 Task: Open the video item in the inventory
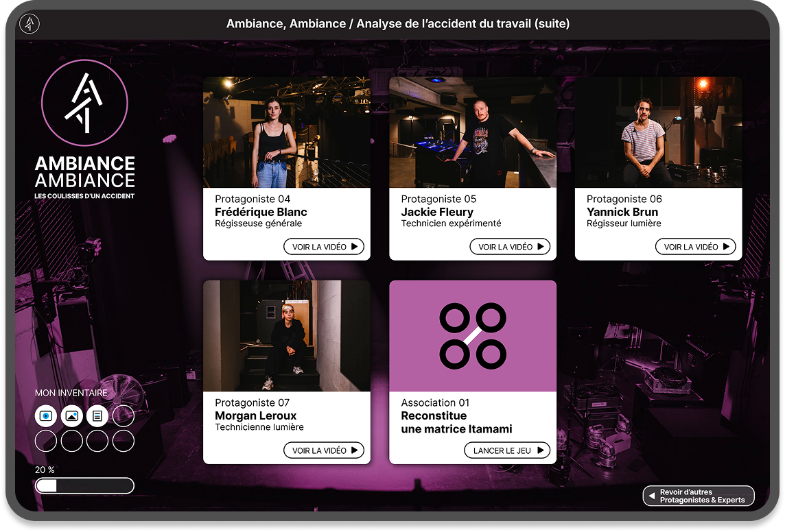coord(46,415)
